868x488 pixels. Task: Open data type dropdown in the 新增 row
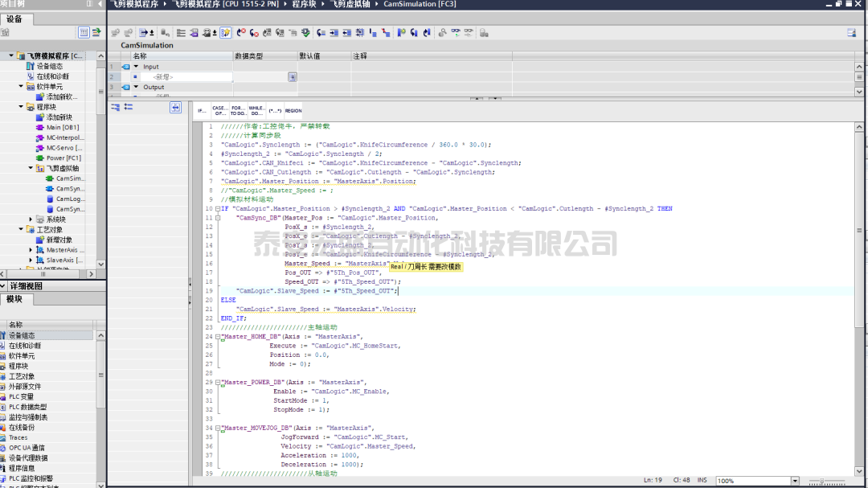(x=293, y=77)
